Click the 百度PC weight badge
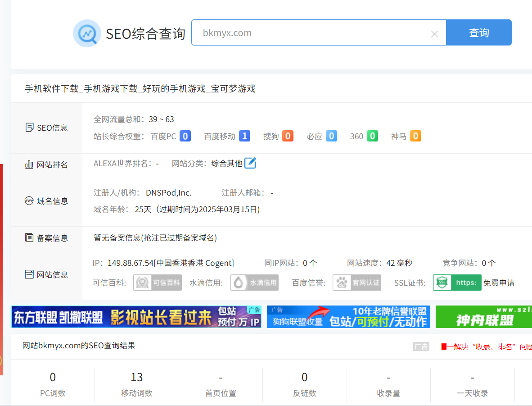This screenshot has height=406, width=532. pos(185,136)
